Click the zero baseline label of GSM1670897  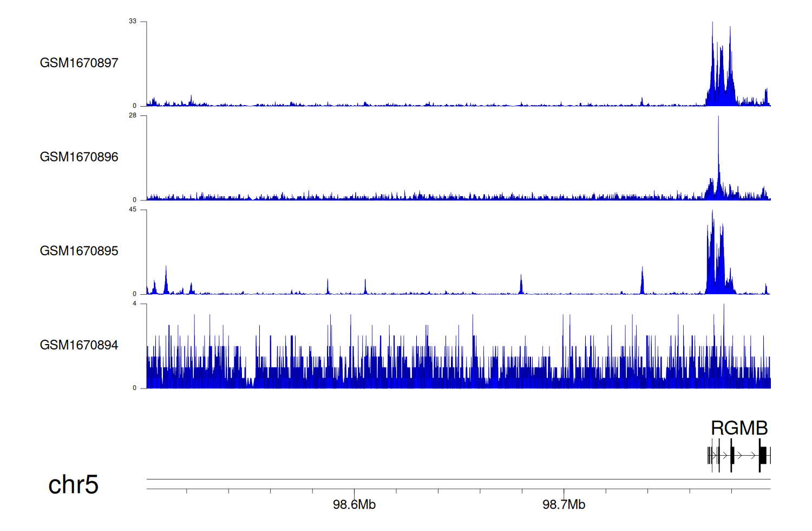click(135, 106)
